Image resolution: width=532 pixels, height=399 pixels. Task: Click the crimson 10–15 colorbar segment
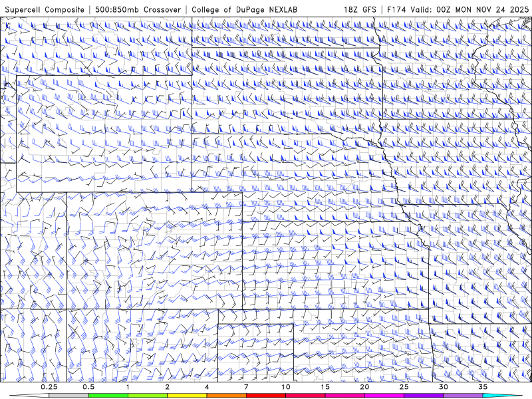(305, 396)
